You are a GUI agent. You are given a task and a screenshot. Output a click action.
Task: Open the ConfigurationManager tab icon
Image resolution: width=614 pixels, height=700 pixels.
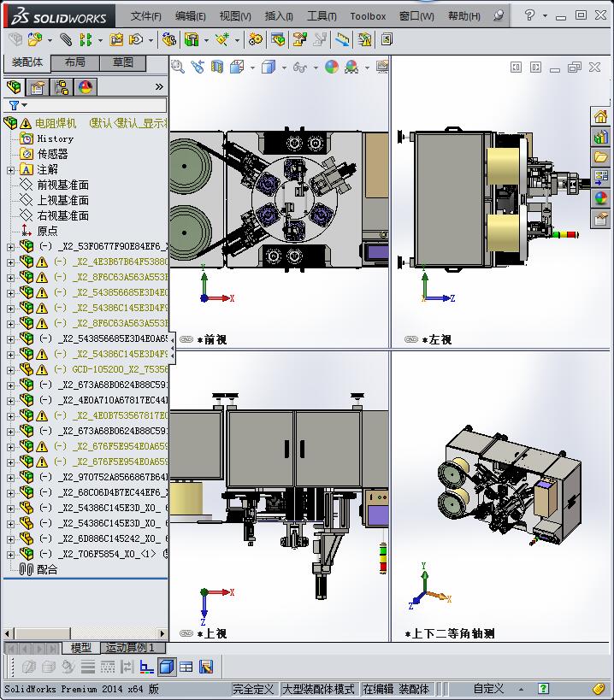[x=62, y=87]
